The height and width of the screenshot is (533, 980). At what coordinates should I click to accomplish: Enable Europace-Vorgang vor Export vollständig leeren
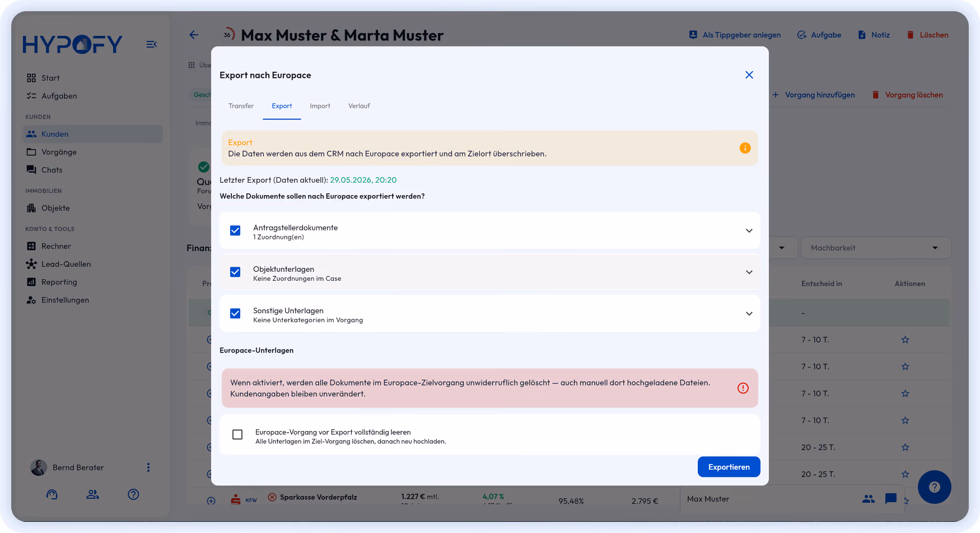(237, 434)
